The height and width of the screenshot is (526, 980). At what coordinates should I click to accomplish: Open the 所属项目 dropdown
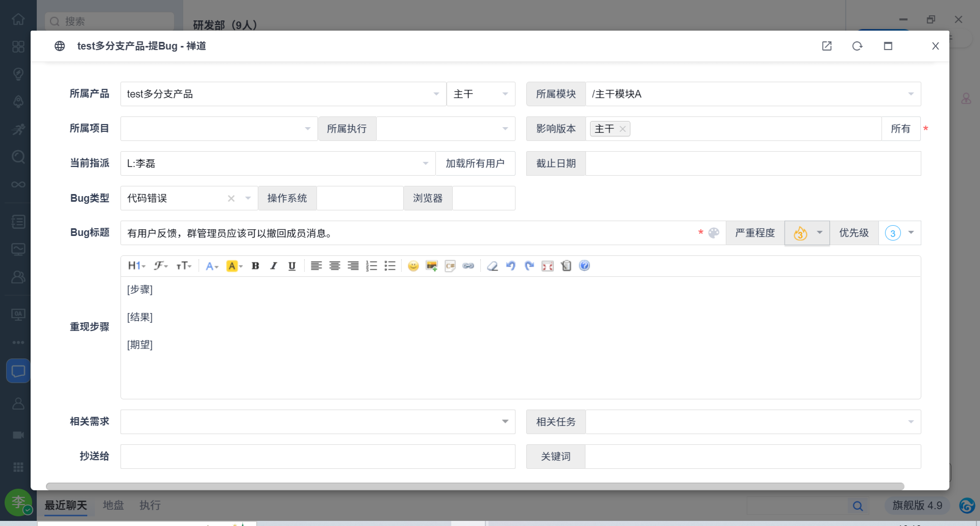219,129
